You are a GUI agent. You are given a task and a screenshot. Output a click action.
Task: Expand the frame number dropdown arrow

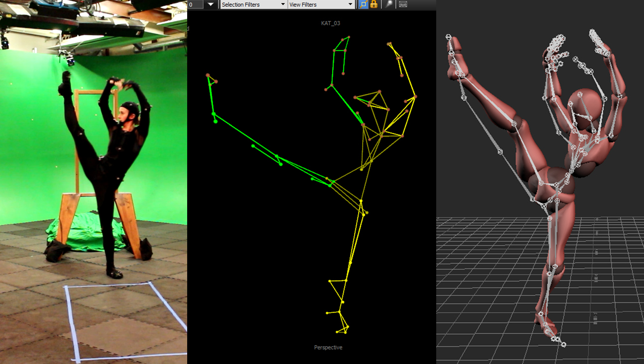(211, 4)
